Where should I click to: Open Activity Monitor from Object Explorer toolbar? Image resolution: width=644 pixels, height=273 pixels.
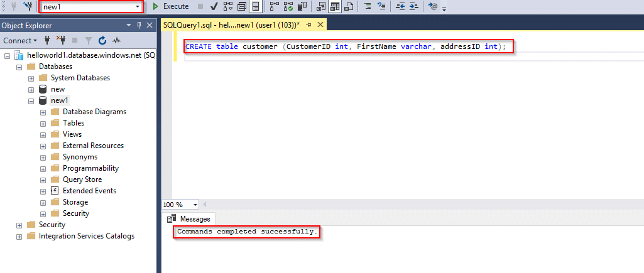(x=117, y=40)
